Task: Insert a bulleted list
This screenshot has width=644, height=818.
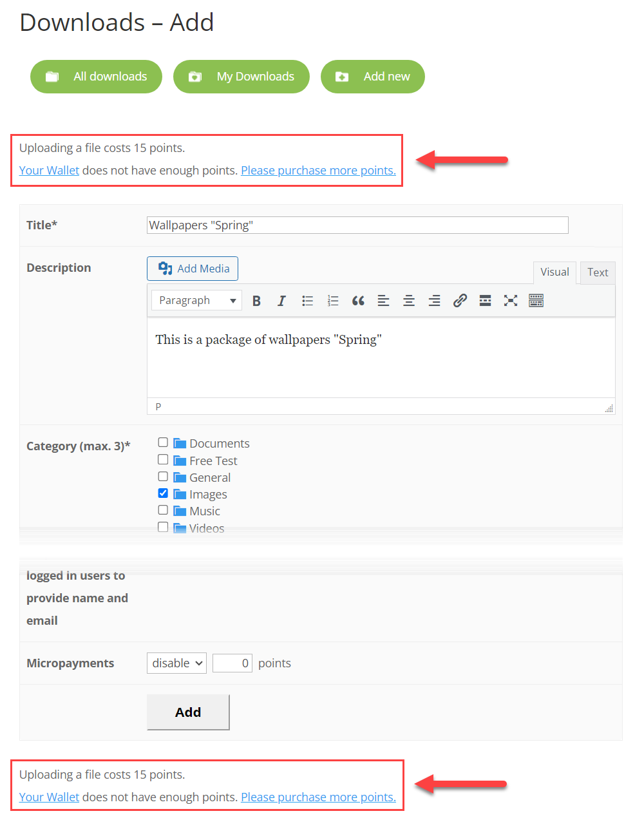Action: click(x=307, y=301)
